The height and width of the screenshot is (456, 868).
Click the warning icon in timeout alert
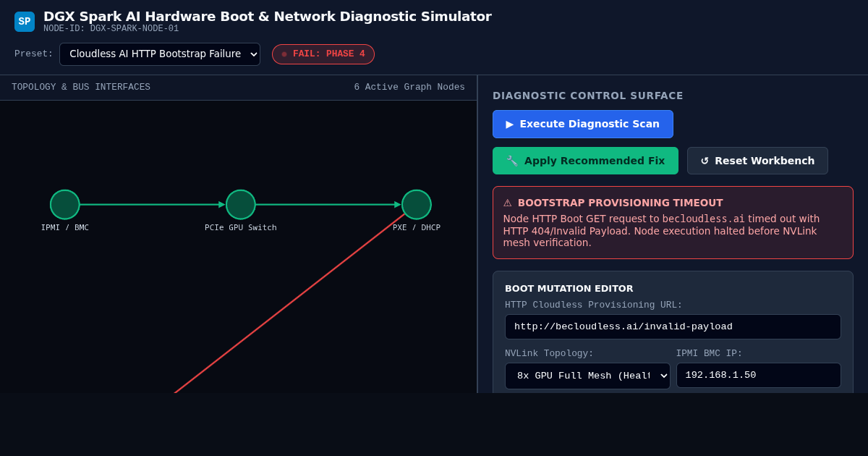tap(508, 203)
